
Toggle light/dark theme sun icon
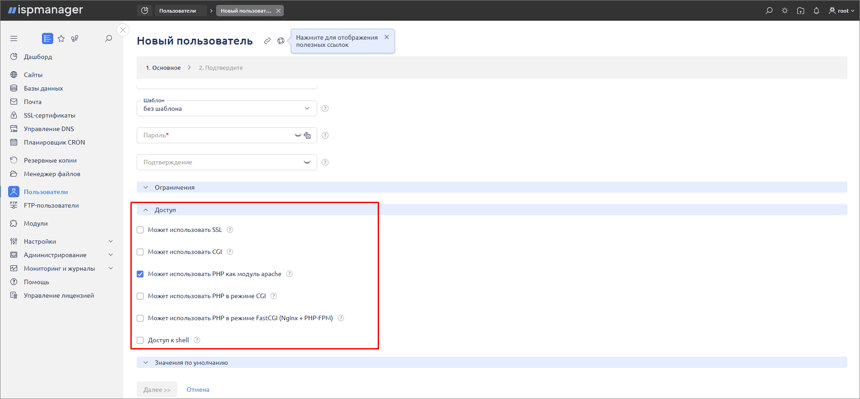tap(785, 10)
